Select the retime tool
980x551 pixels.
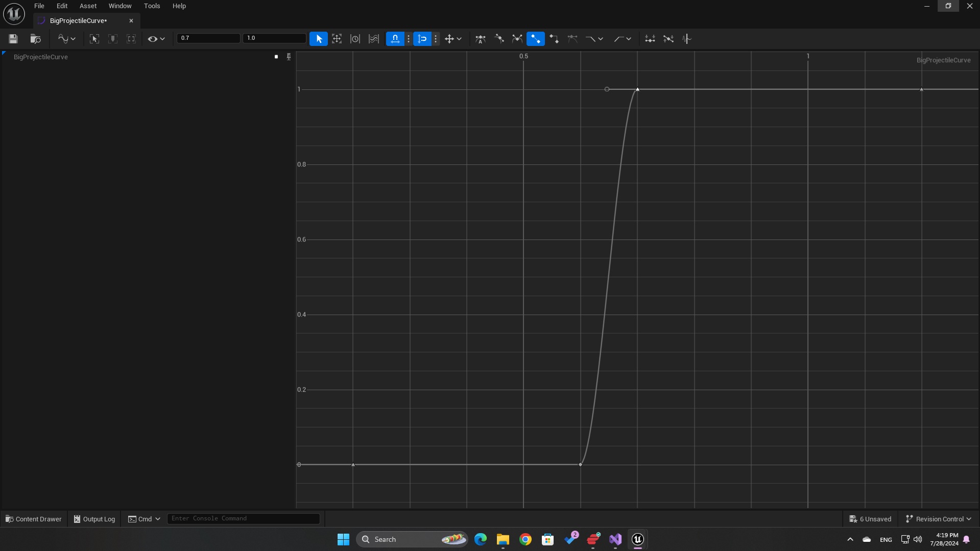[355, 39]
